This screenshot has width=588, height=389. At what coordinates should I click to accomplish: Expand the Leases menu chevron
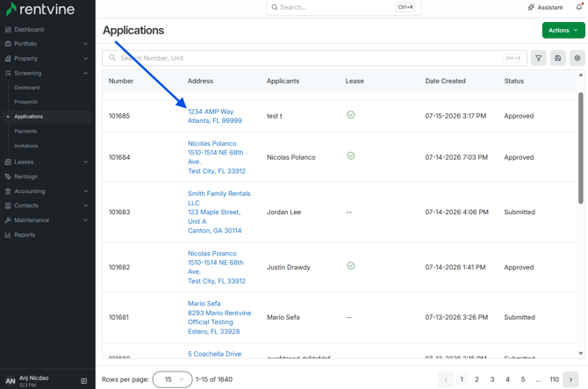tap(85, 162)
